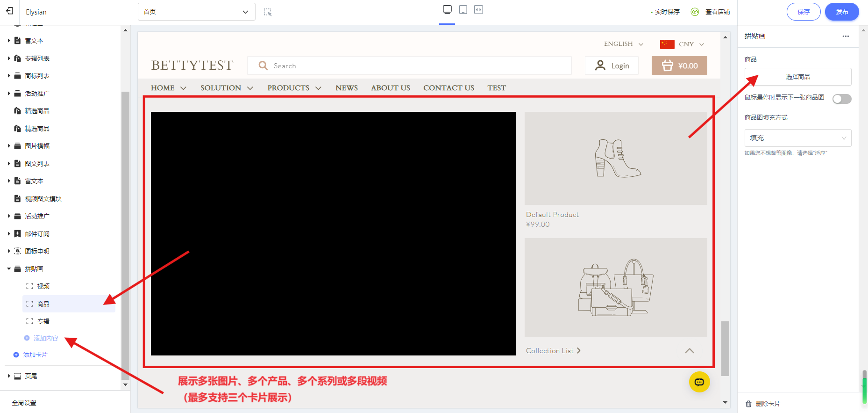
Task: Click the element selector inspect icon
Action: coord(268,12)
